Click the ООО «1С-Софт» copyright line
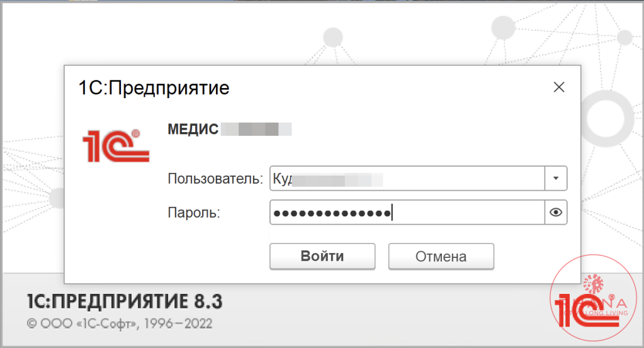The image size is (644, 348). (x=120, y=324)
